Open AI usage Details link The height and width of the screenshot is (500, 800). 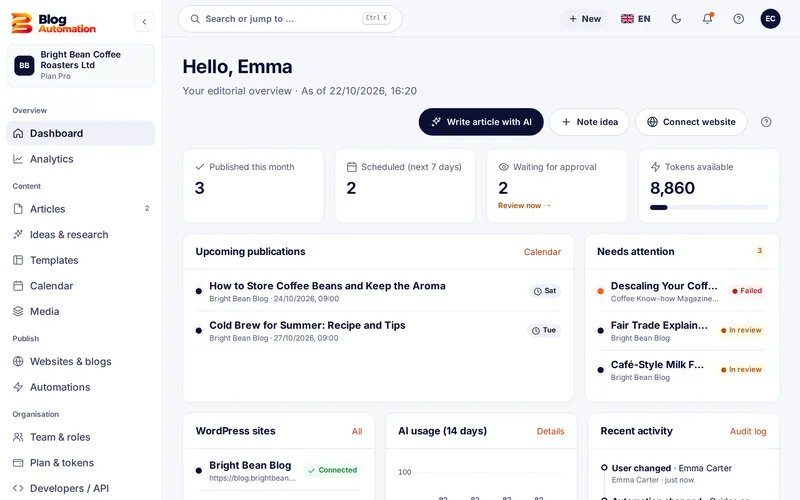pos(550,432)
